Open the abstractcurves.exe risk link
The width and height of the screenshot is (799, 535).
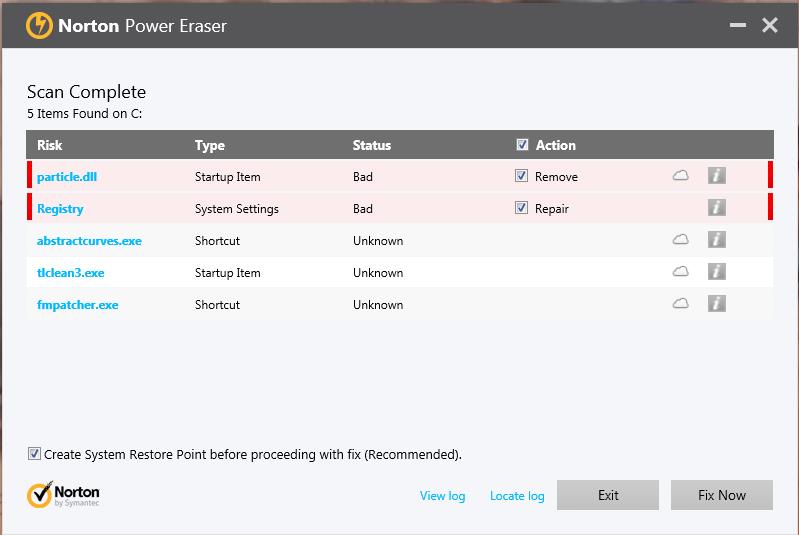click(x=89, y=241)
